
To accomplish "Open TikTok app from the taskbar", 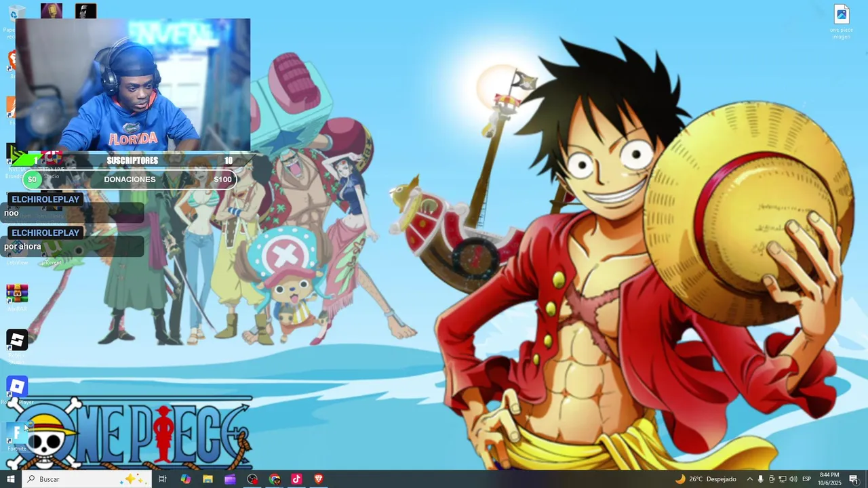I will (x=296, y=479).
